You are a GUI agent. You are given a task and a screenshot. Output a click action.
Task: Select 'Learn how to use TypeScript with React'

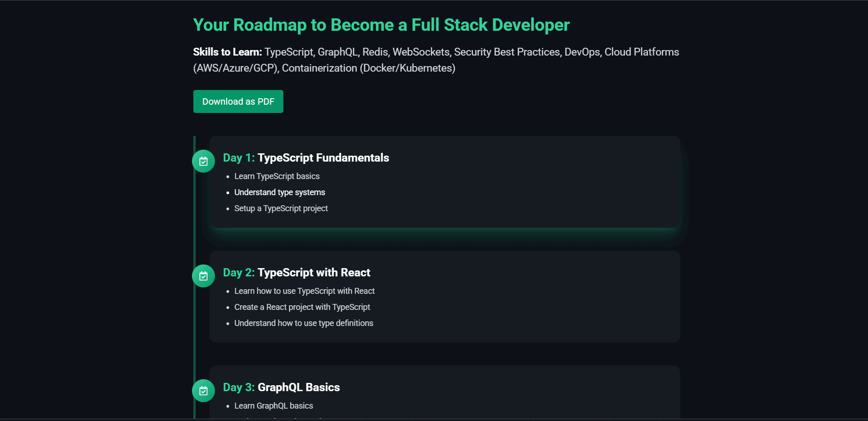coord(304,291)
